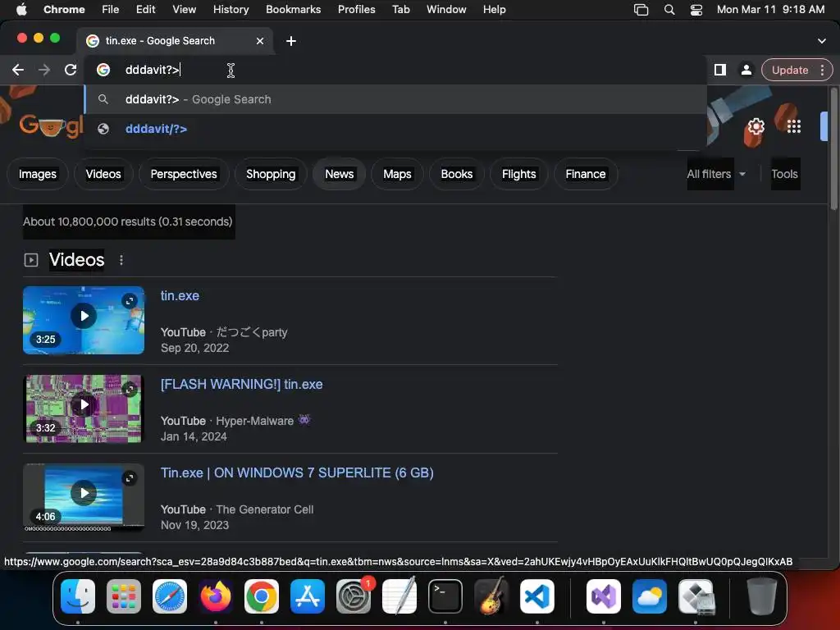Screen dimensions: 840x630
Task: Open System Settings from the Dock
Action: point(354,596)
